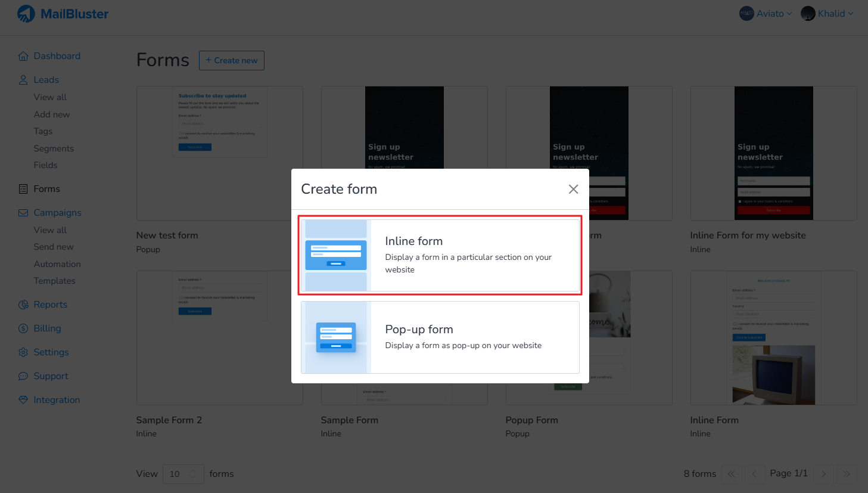Expand the Khalid user menu
868x493 pixels.
(x=828, y=13)
